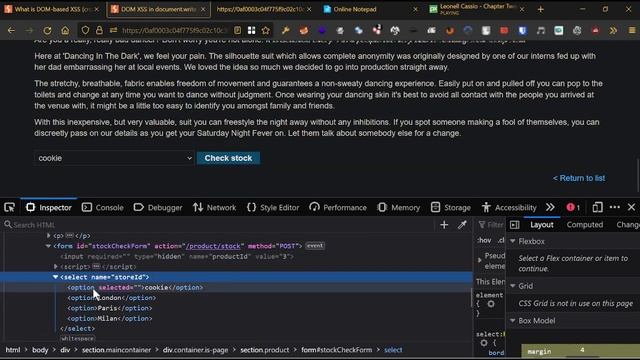Expand the Pseudo-elements rules section
640x360 pixels.
(x=480, y=260)
